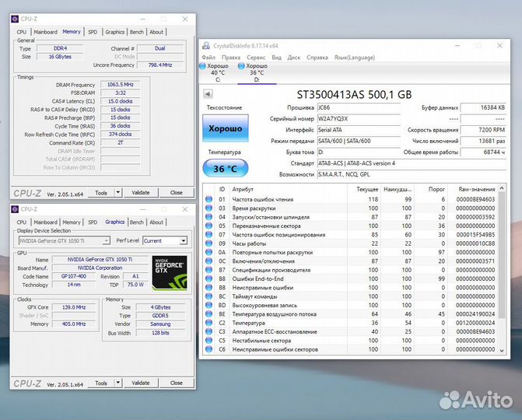Click the Raw-значения column header
Viewport: 522px width, 420px height.
pyautogui.click(x=473, y=189)
